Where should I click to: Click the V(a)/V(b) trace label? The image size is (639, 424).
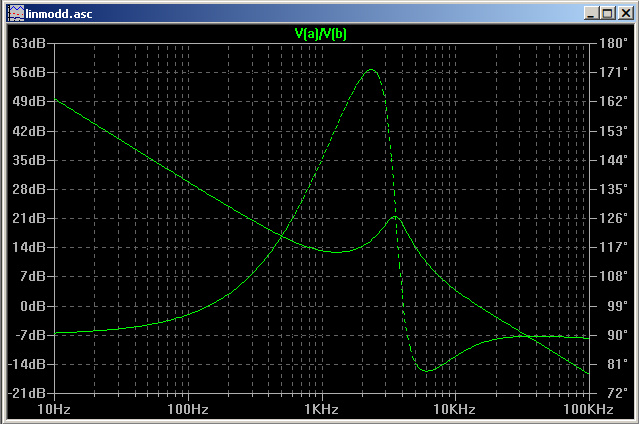pos(320,33)
